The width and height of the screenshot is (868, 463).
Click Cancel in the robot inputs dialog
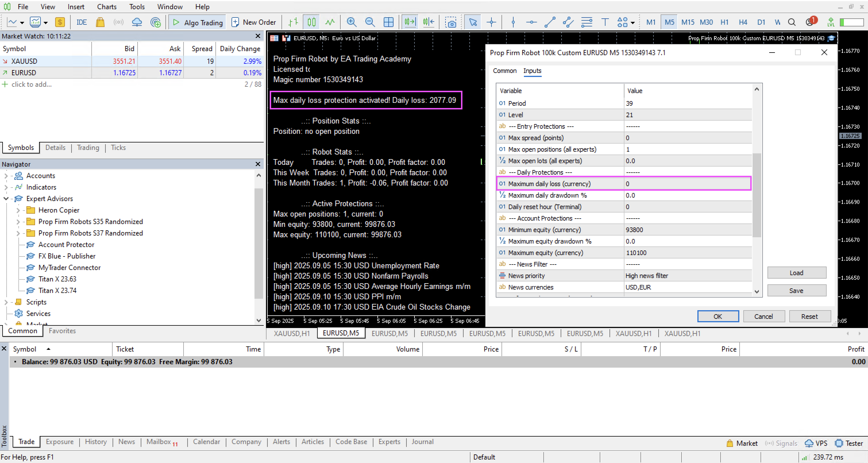point(764,317)
